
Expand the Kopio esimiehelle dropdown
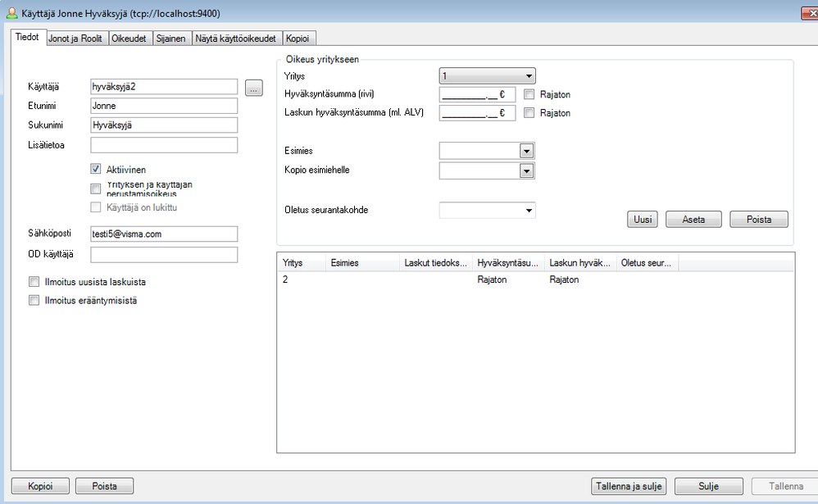point(526,170)
